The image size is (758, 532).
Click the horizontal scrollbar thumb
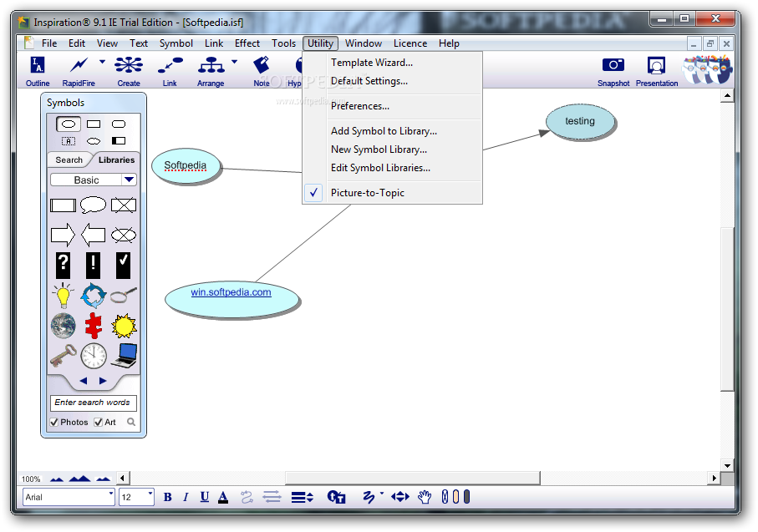(x=412, y=479)
